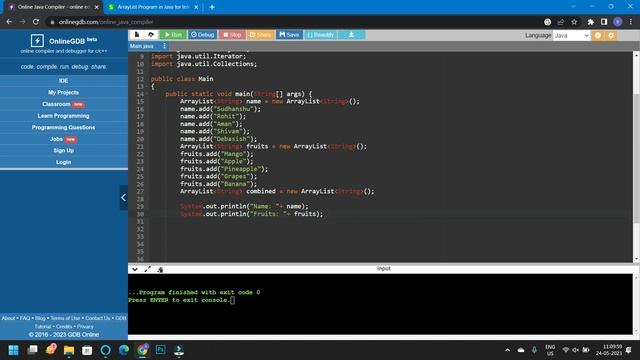Image resolution: width=640 pixels, height=360 pixels.
Task: Open the FAQ footer link
Action: pyautogui.click(x=25, y=318)
